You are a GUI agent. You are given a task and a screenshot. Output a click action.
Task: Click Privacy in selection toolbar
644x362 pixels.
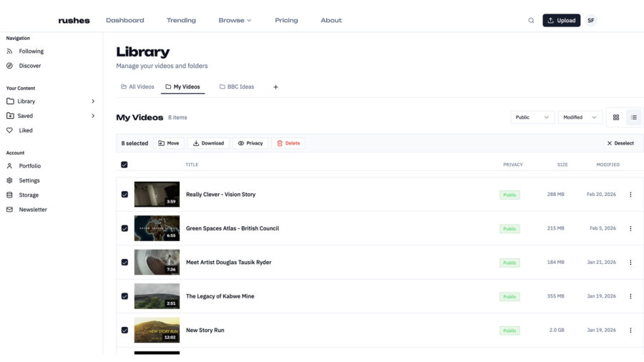(250, 143)
